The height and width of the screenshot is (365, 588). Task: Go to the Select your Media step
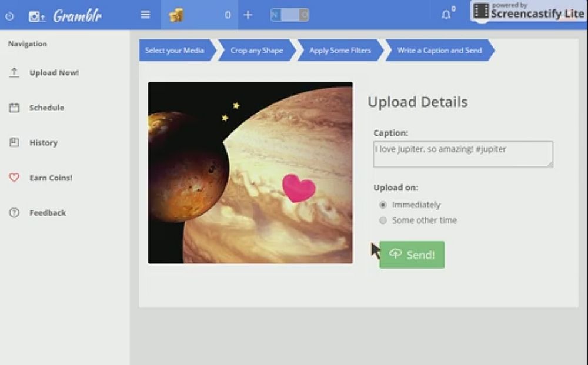[x=174, y=51]
